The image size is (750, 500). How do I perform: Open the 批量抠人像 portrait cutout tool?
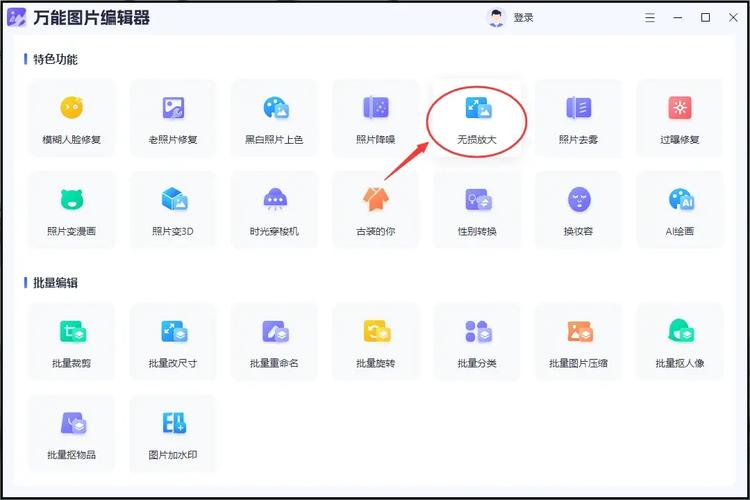680,342
